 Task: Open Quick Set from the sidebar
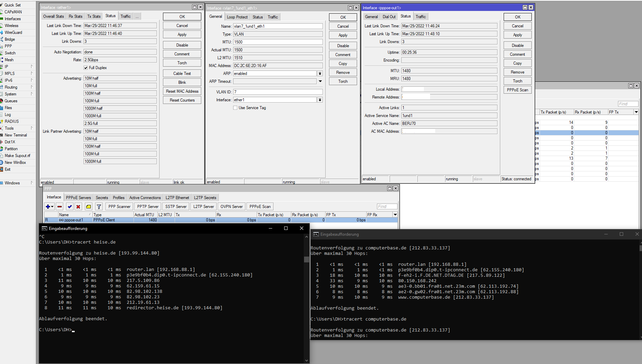[13, 5]
